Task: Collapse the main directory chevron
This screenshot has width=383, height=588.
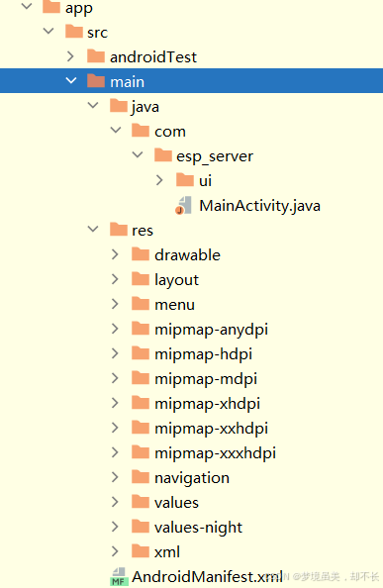Action: point(71,80)
